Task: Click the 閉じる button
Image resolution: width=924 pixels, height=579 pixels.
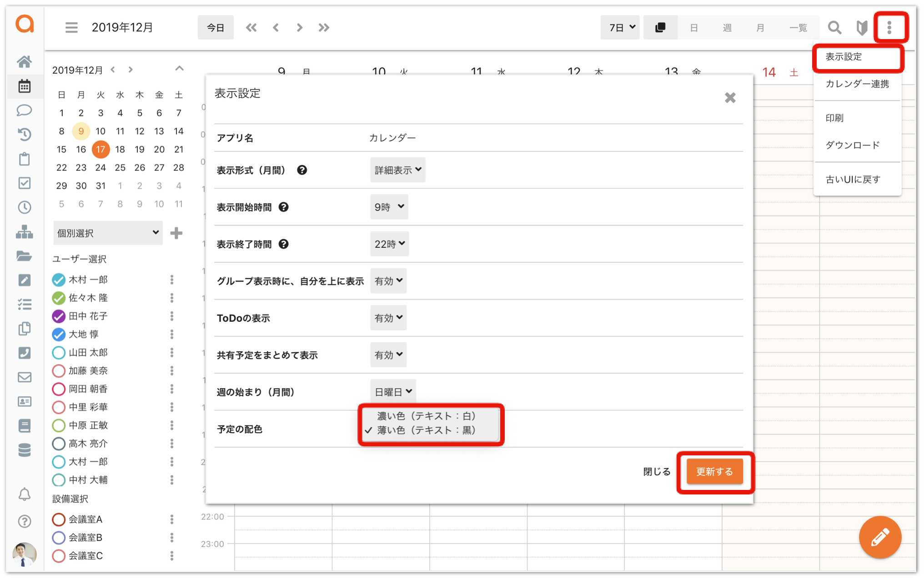Action: point(657,472)
